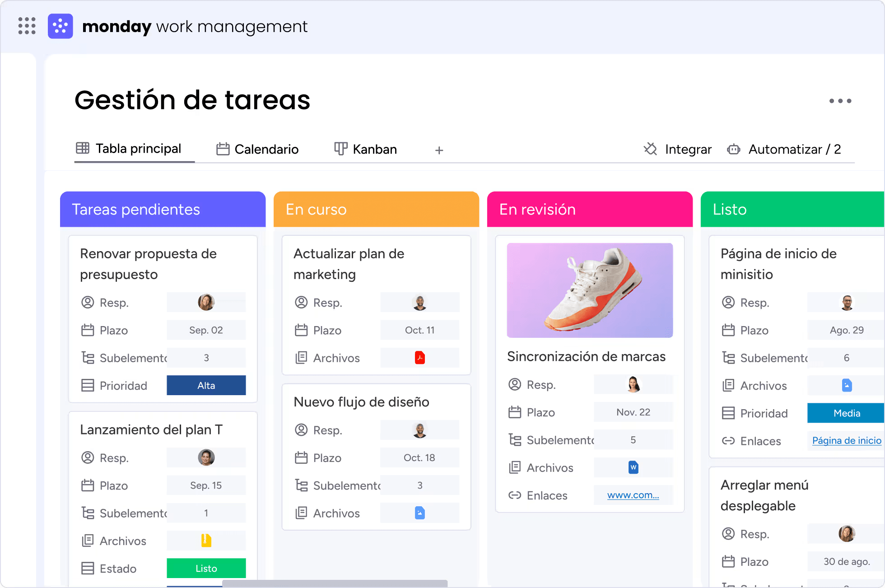885x588 pixels.
Task: Click subelement count 5 in Sincronización card
Action: pos(633,440)
